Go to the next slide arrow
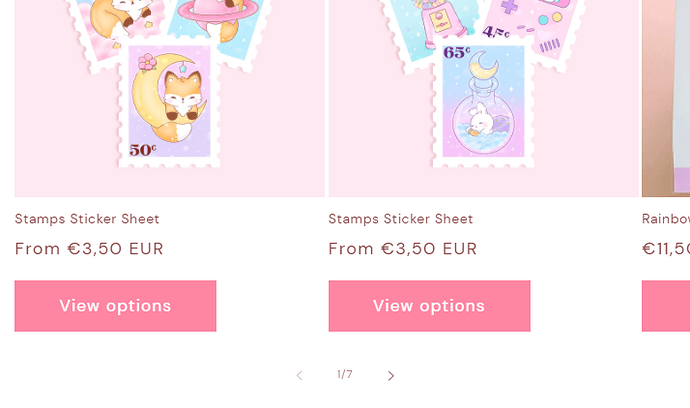Viewport: 690px width, 408px height. (x=390, y=375)
